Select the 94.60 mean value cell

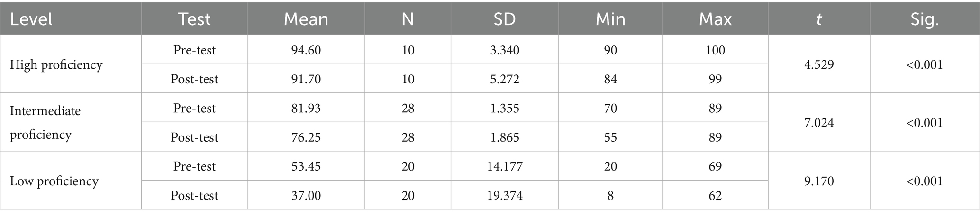point(306,50)
